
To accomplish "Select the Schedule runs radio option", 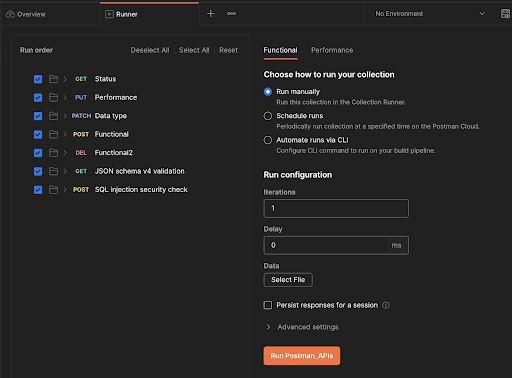I will tap(268, 116).
